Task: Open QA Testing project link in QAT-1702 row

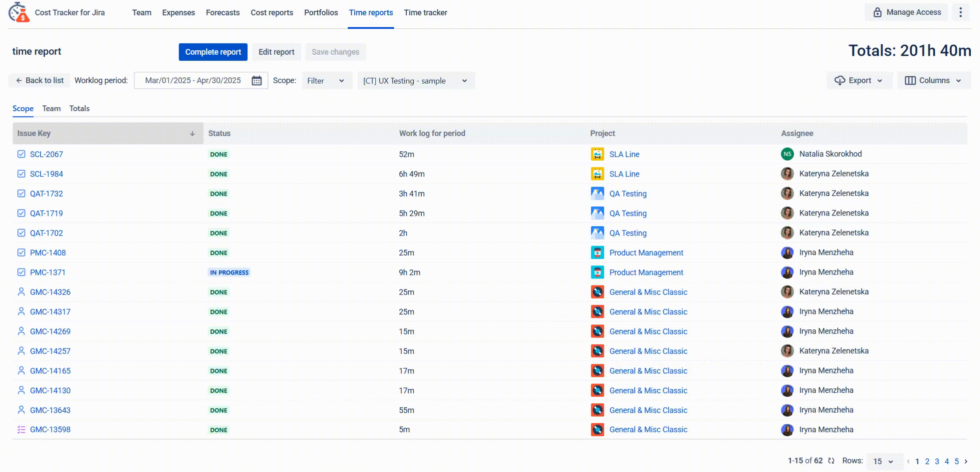Action: (x=628, y=233)
